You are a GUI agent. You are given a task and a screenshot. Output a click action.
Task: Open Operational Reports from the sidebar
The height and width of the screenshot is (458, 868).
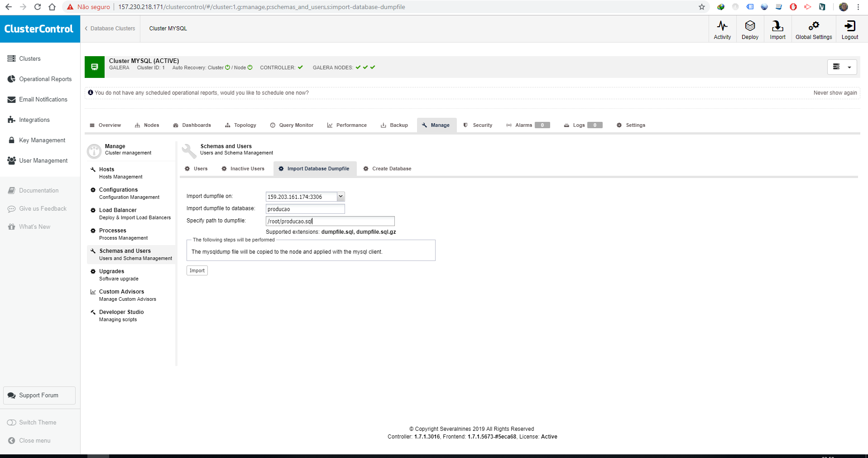[45, 79]
